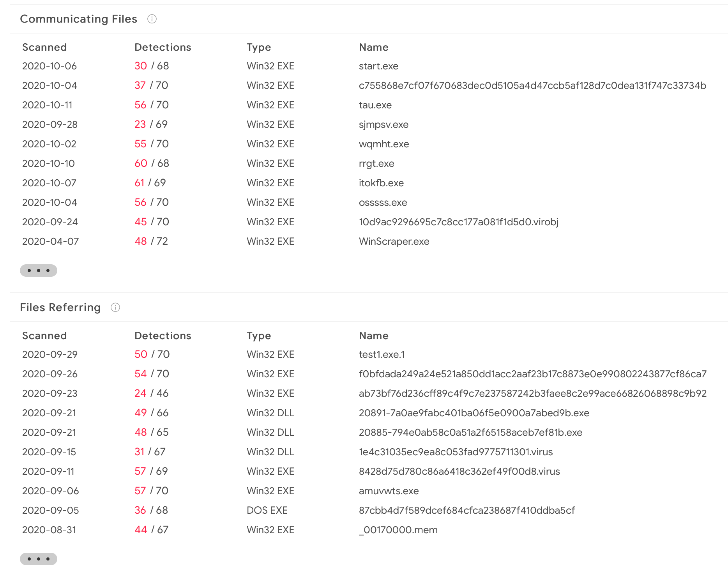This screenshot has width=728, height=580.
Task: Select hash name starting with c755868e
Action: [532, 85]
